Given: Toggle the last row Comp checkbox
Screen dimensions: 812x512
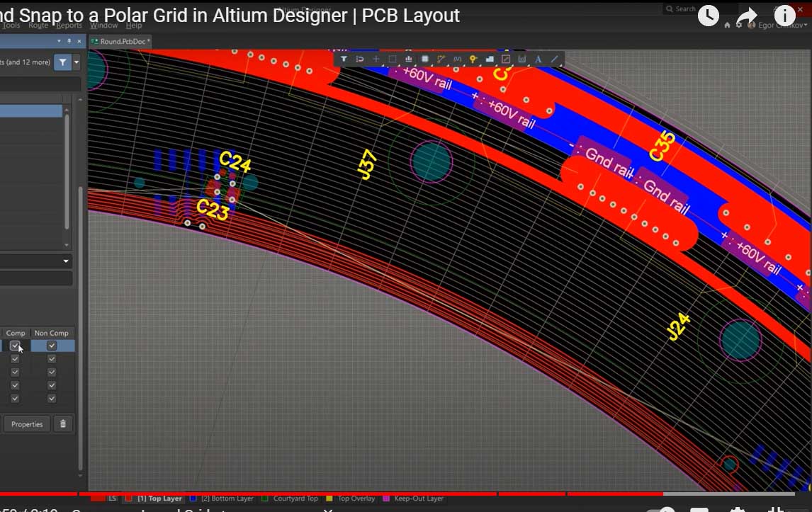Looking at the screenshot, I should (x=15, y=399).
